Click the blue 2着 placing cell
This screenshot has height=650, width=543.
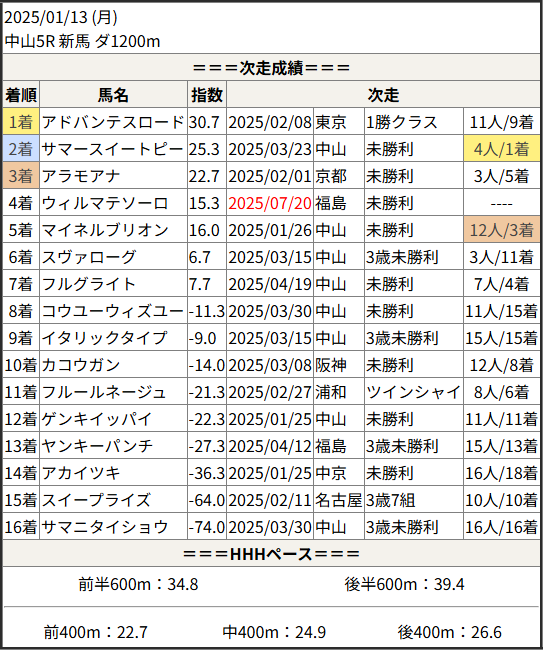(x=21, y=148)
